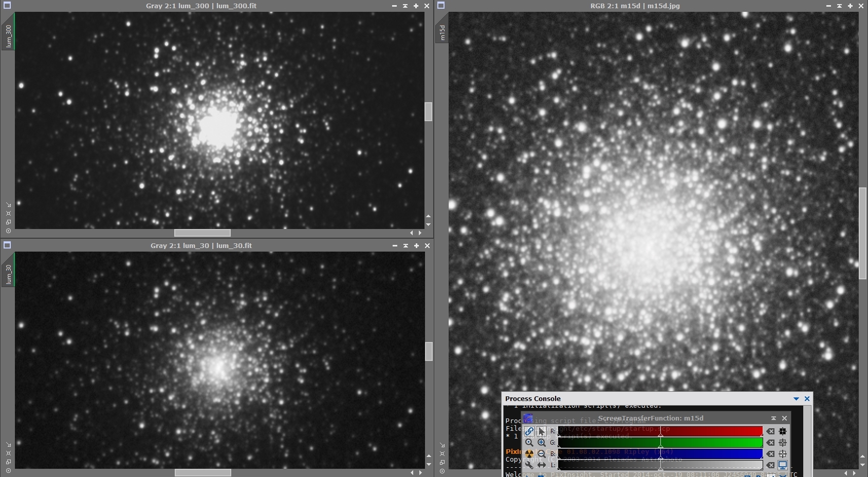Viewport: 868px width, 477px height.
Task: Click the horizontal double-arrow icon in ScreenTransferFunction
Action: pyautogui.click(x=542, y=465)
